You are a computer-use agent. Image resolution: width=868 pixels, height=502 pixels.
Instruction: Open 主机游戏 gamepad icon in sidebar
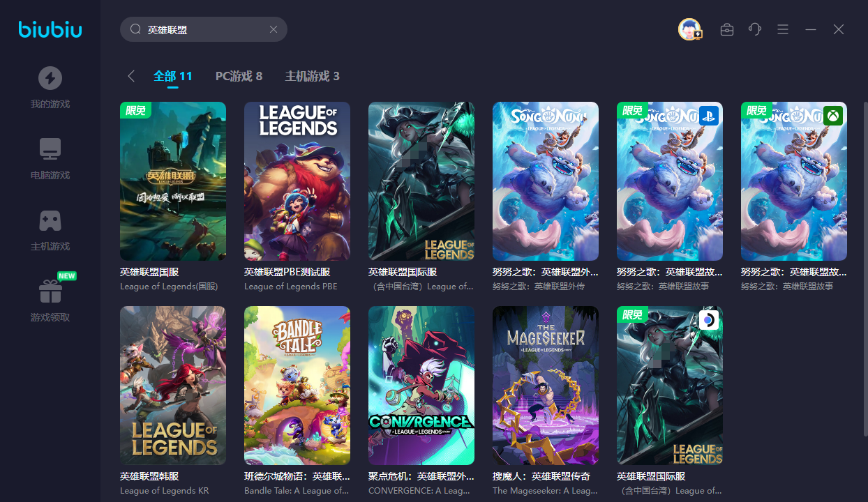coord(50,221)
